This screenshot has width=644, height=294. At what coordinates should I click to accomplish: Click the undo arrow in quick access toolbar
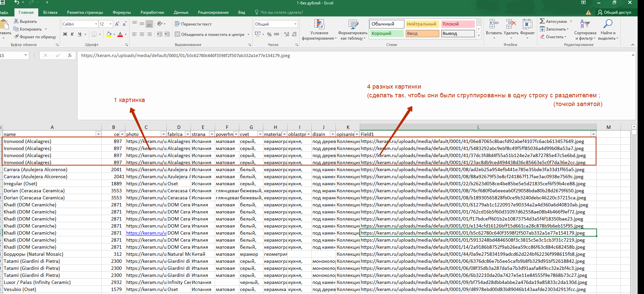pyautogui.click(x=17, y=3)
